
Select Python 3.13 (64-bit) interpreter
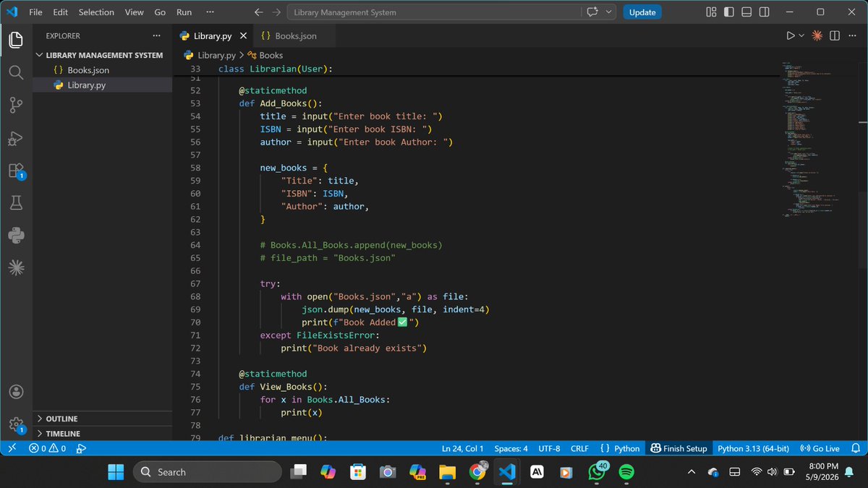(753, 448)
